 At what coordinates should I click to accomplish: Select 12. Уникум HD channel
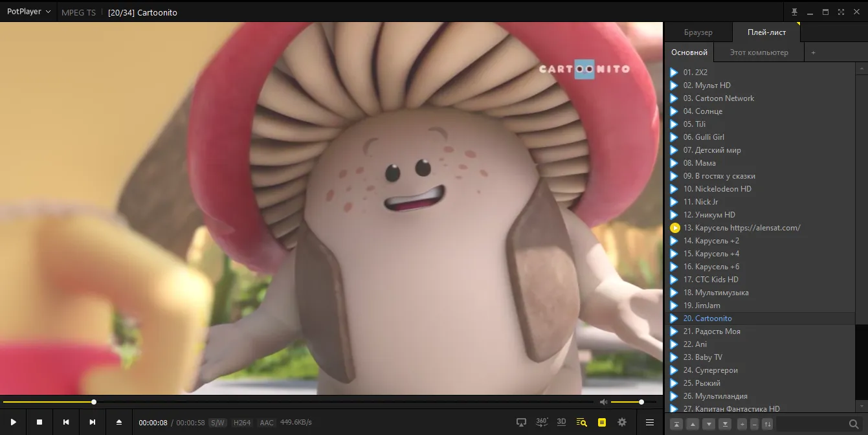coord(761,215)
